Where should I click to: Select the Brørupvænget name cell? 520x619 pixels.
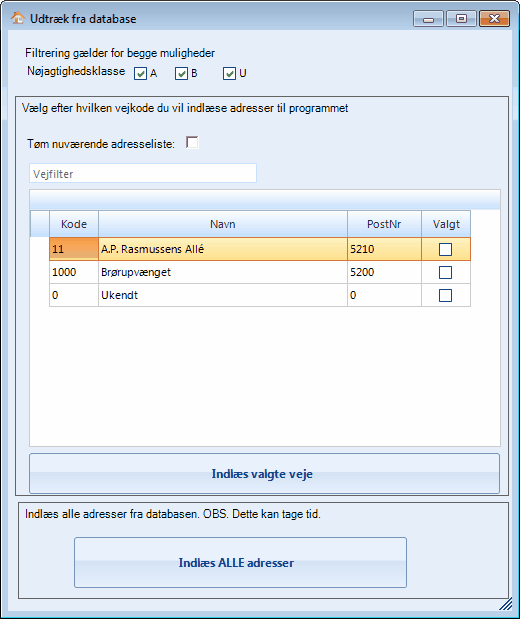(x=223, y=272)
